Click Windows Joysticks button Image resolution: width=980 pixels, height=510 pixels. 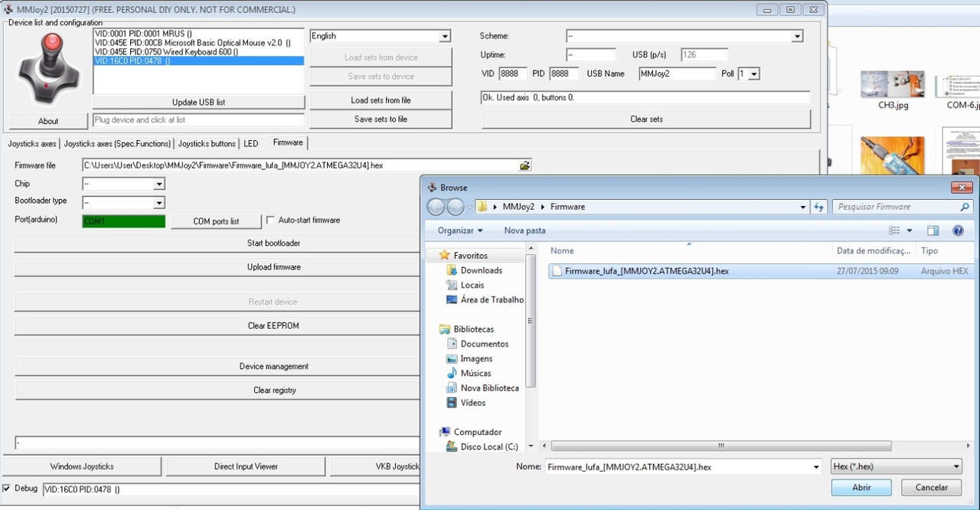(x=82, y=466)
